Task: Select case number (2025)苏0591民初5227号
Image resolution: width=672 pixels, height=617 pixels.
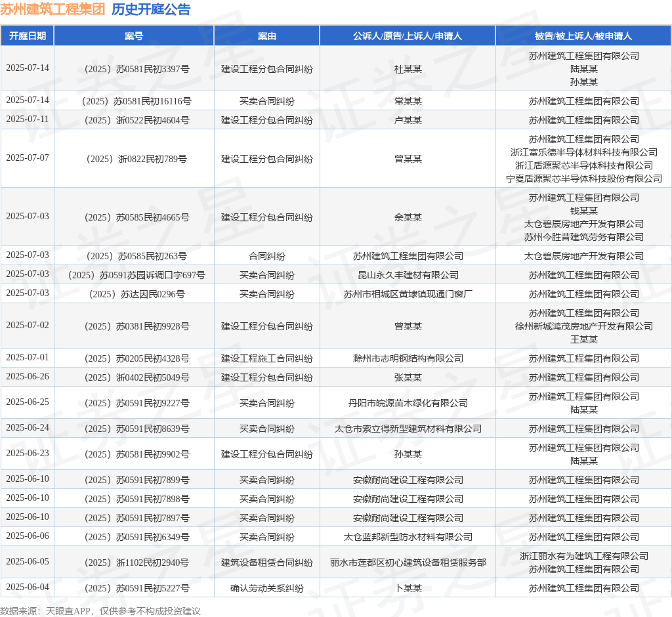Action: tap(136, 588)
